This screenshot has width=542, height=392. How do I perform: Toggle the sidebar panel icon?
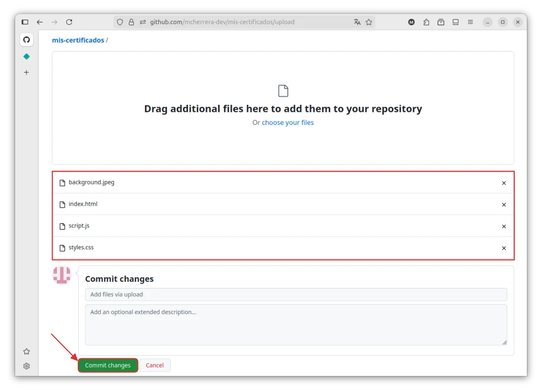click(x=25, y=22)
